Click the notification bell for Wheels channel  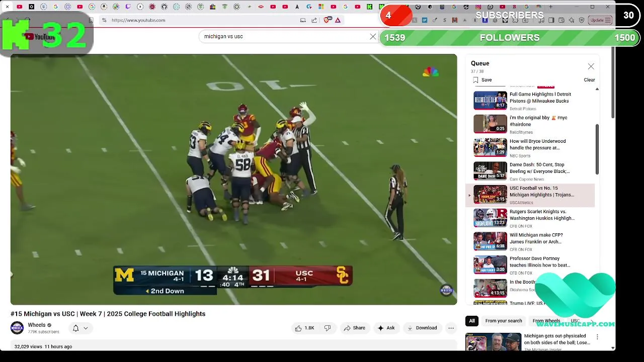[x=75, y=328]
